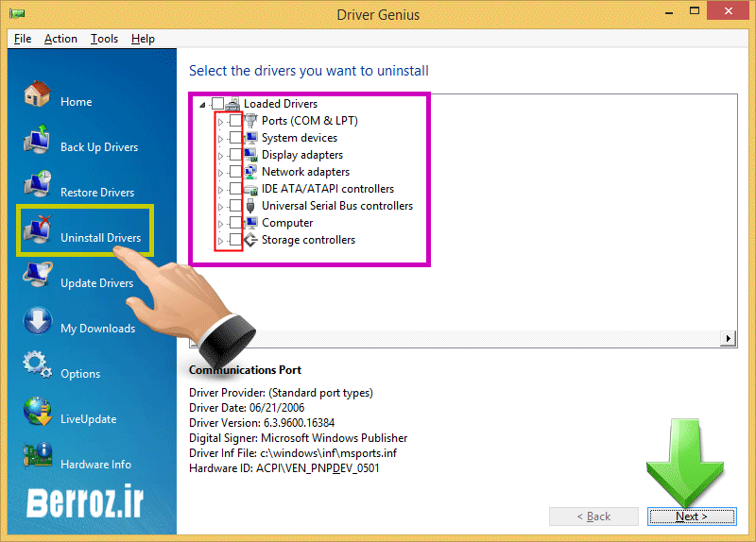This screenshot has width=756, height=542.
Task: Expand the Network adapters node
Action: pos(220,173)
